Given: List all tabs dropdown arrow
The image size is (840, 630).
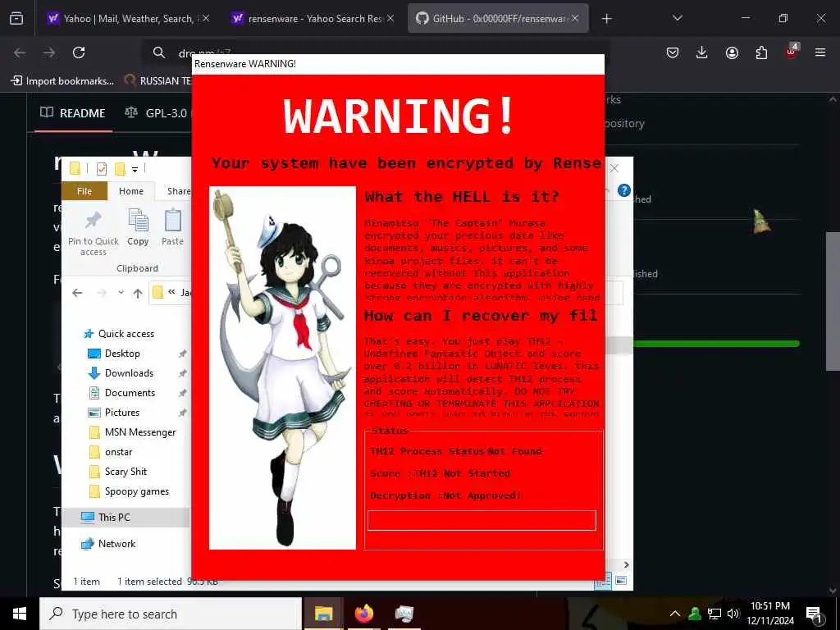Looking at the screenshot, I should coord(677,18).
